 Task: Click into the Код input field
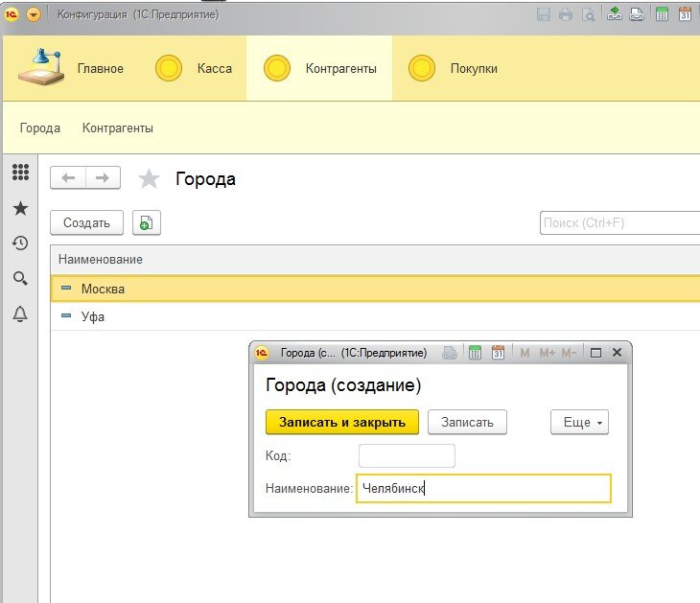click(x=407, y=455)
